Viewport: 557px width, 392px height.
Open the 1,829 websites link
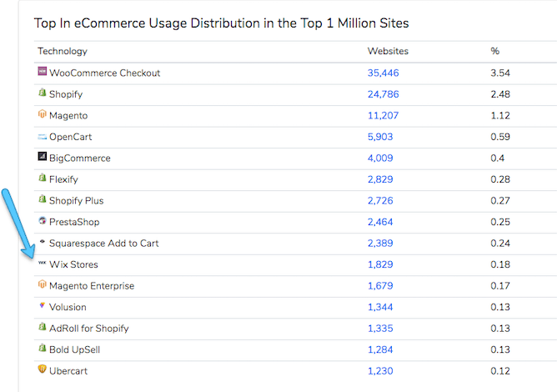click(380, 264)
